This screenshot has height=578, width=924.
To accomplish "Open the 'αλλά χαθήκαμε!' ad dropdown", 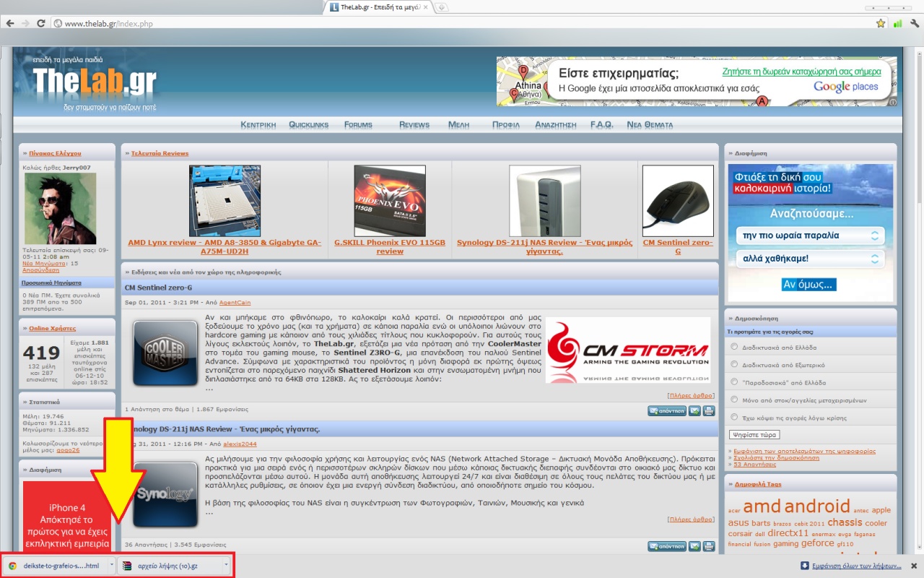I will (x=811, y=259).
